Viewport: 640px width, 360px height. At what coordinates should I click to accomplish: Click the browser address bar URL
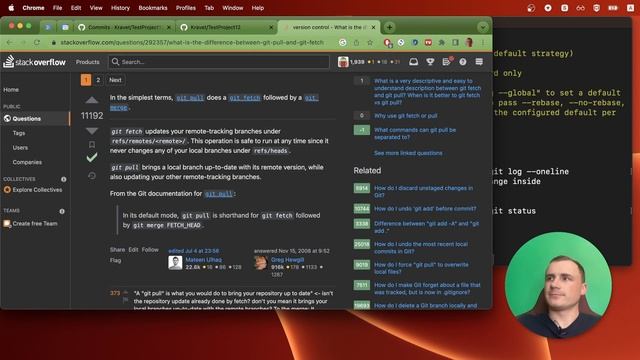click(192, 42)
